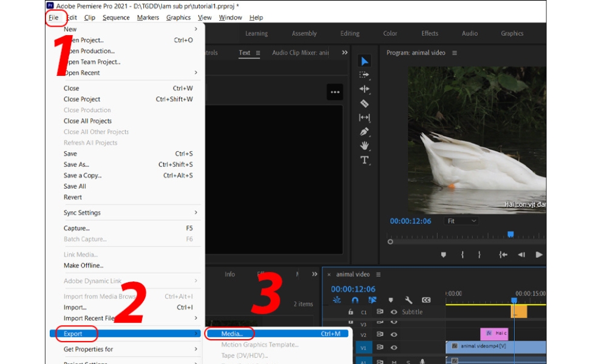Add a marker from the timeline header
Image resolution: width=607 pixels, height=364 pixels.
pos(390,300)
